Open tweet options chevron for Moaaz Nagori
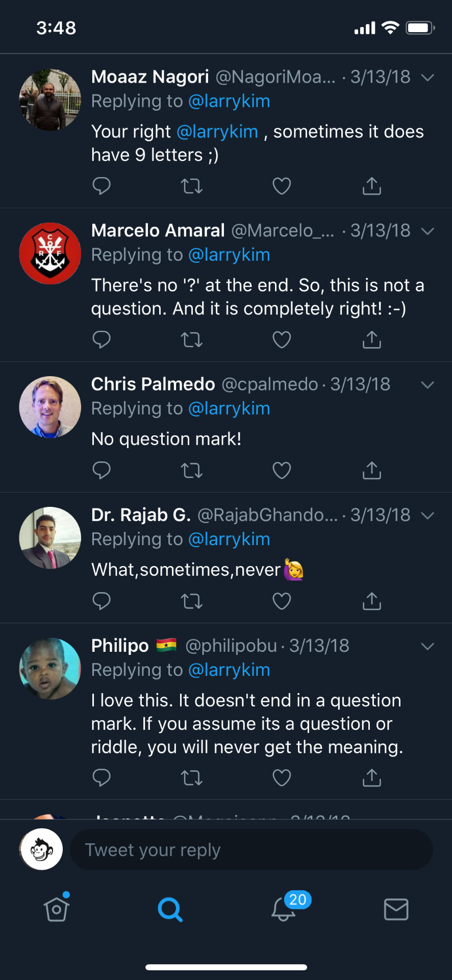The image size is (452, 980). 428,78
